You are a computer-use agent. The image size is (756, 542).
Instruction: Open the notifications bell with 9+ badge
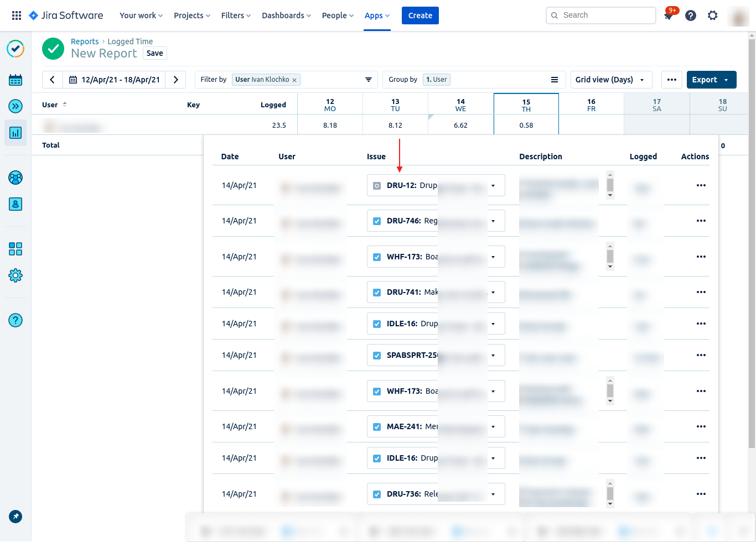tap(669, 15)
